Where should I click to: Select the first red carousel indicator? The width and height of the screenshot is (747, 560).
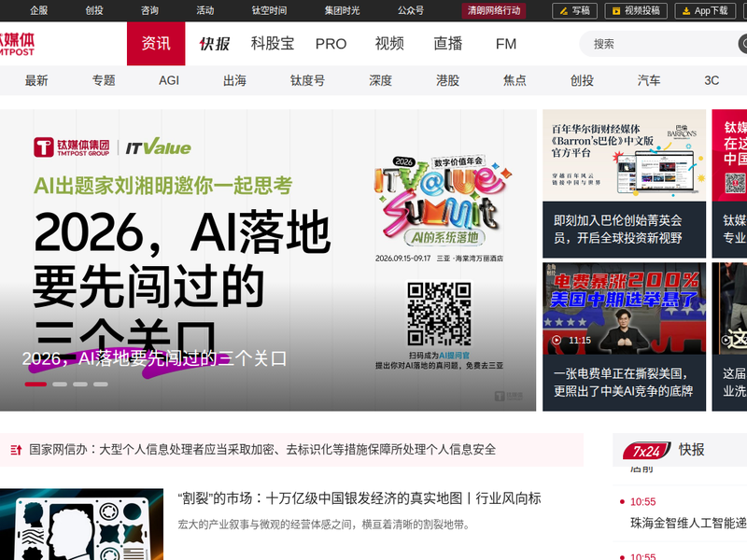pos(35,385)
